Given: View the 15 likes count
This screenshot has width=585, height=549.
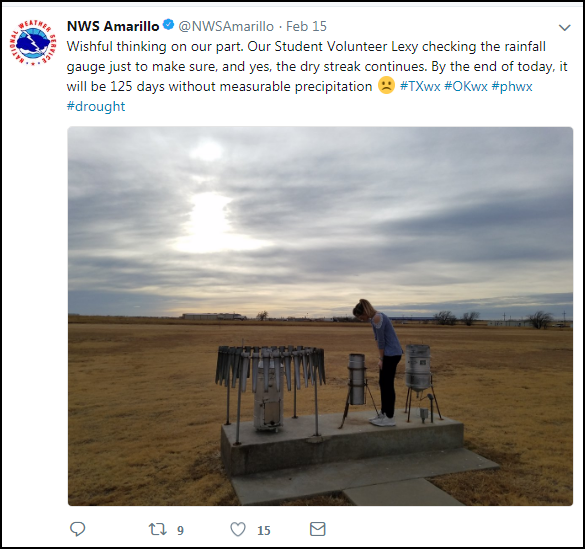Looking at the screenshot, I should 264,530.
